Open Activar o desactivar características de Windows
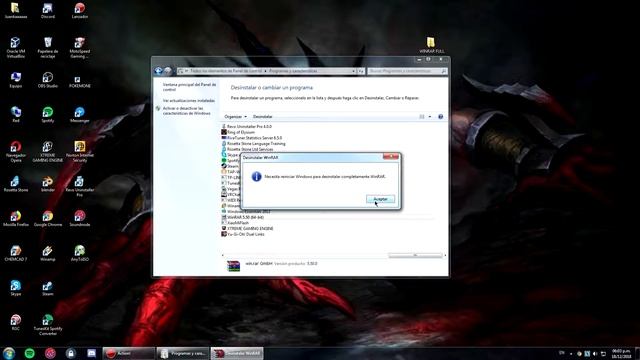Viewport: 640px width, 360px height. click(x=187, y=111)
